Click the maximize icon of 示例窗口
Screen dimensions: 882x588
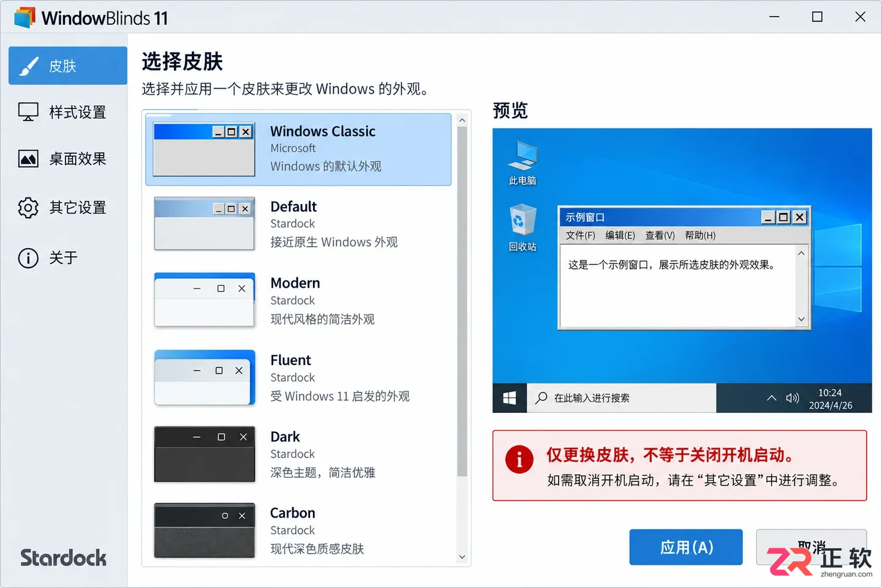pyautogui.click(x=784, y=217)
